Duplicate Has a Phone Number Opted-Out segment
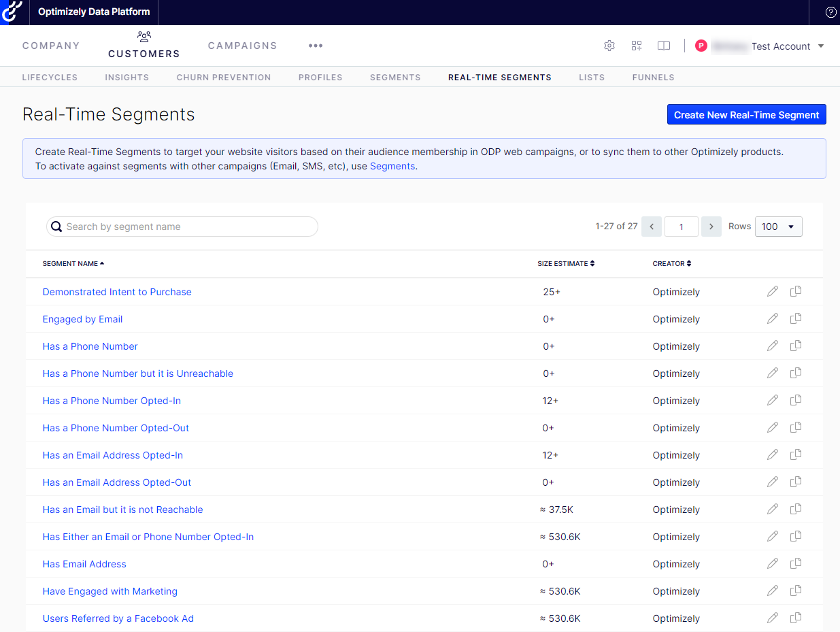Screen dimensions: 840x632 point(796,428)
